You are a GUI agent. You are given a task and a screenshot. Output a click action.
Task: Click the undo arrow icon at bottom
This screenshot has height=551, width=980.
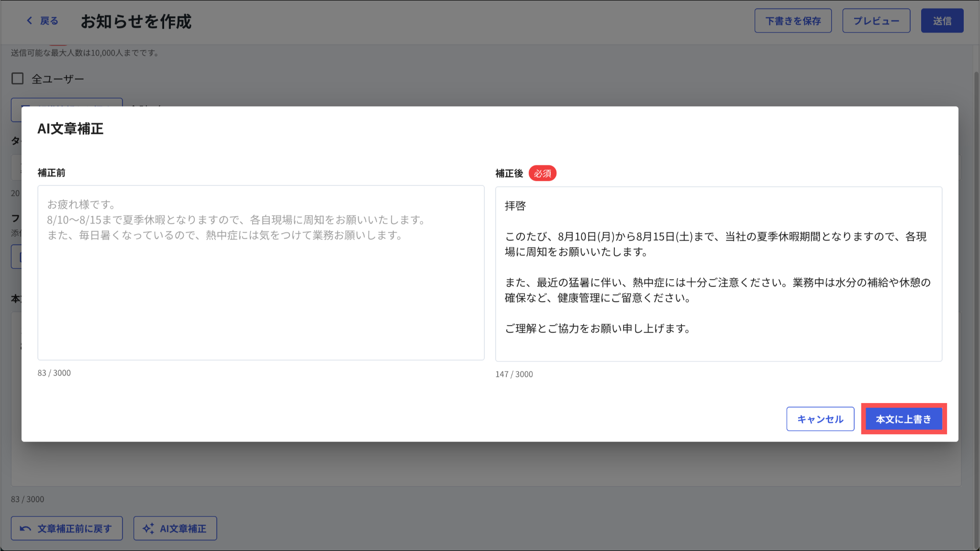pos(25,529)
